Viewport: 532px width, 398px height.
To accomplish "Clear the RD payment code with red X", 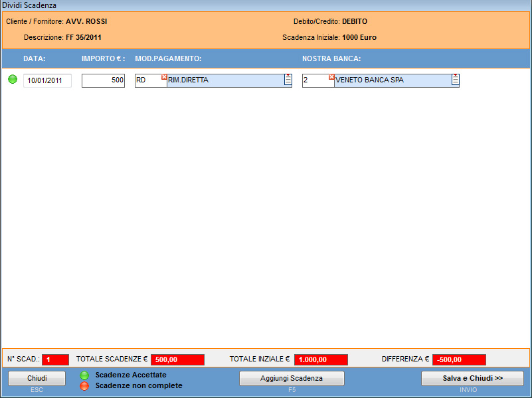I will coord(164,77).
